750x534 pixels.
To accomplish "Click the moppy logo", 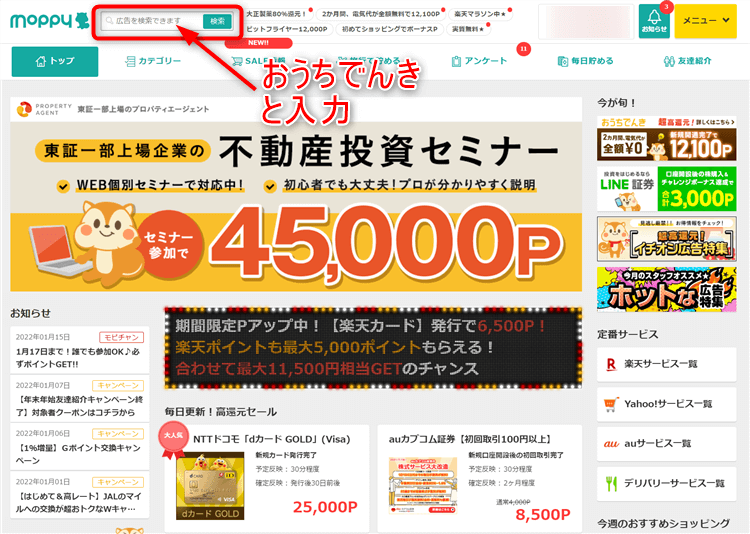I will (49, 21).
